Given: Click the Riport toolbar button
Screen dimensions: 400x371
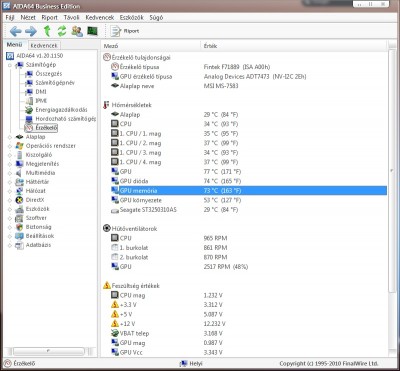Looking at the screenshot, I should click(125, 31).
